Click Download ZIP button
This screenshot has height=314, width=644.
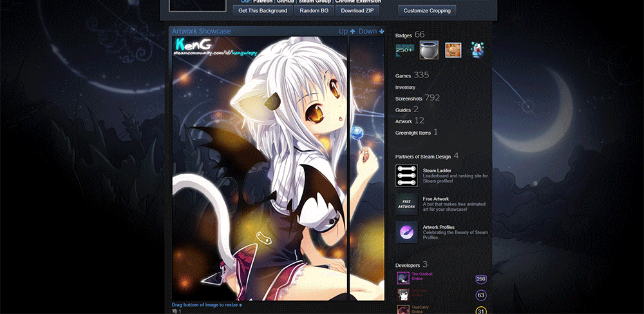tap(357, 11)
